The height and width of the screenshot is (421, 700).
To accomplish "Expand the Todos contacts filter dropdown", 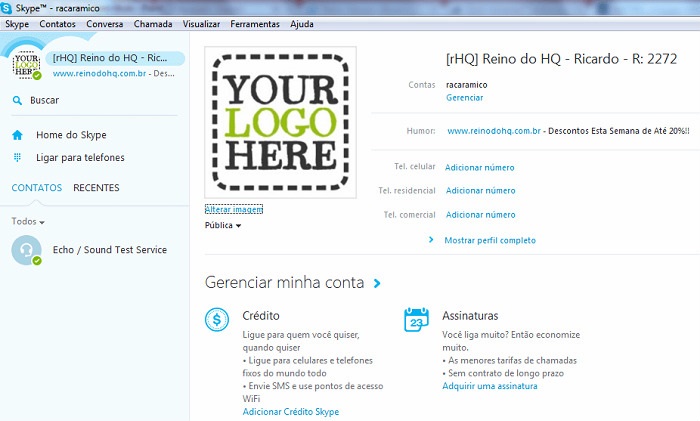I will (x=28, y=221).
